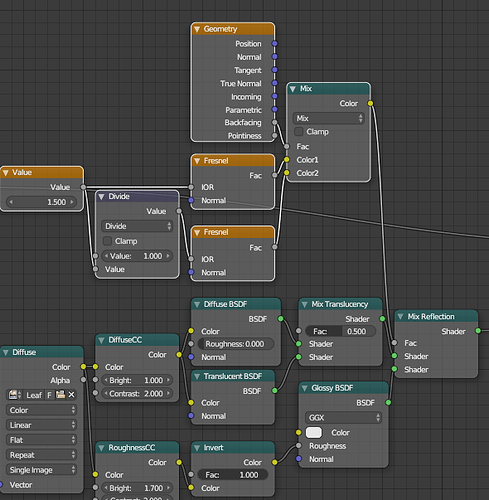Click the Glossy BSDF white color swatch
The image size is (489, 500).
pyautogui.click(x=314, y=432)
